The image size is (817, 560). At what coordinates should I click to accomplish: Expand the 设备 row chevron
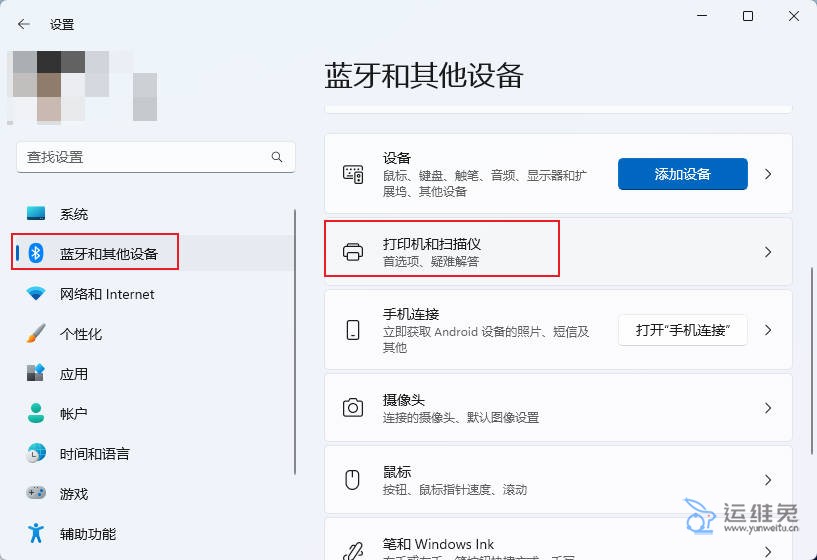click(x=768, y=174)
